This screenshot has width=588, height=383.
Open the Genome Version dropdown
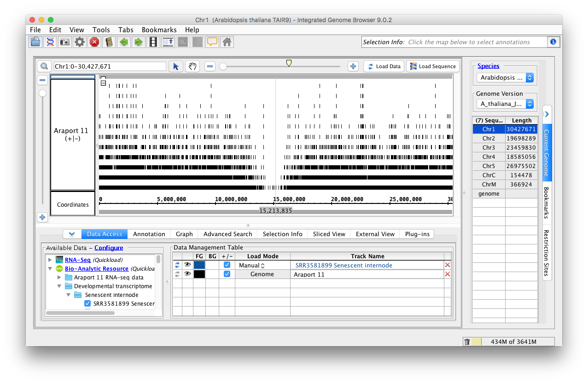coord(505,104)
